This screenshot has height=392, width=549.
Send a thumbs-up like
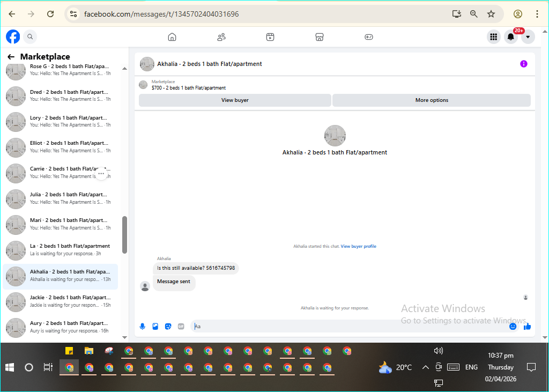click(528, 327)
